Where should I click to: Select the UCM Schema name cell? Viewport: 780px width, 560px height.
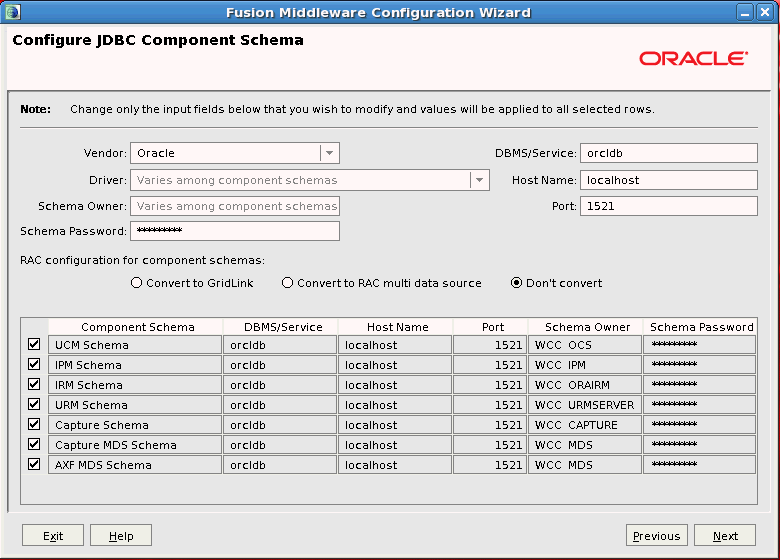click(135, 345)
